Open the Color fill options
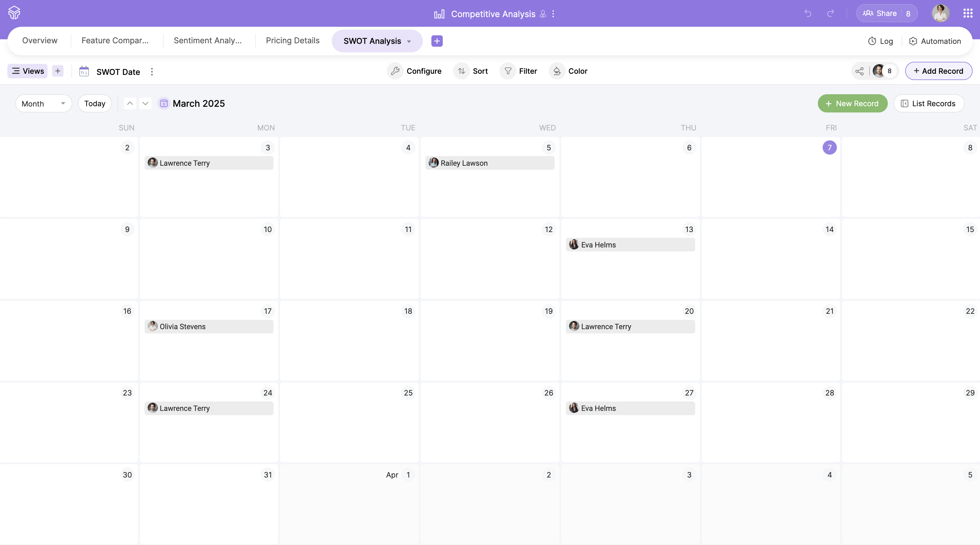Screen dimensions: 980x545 pos(568,71)
